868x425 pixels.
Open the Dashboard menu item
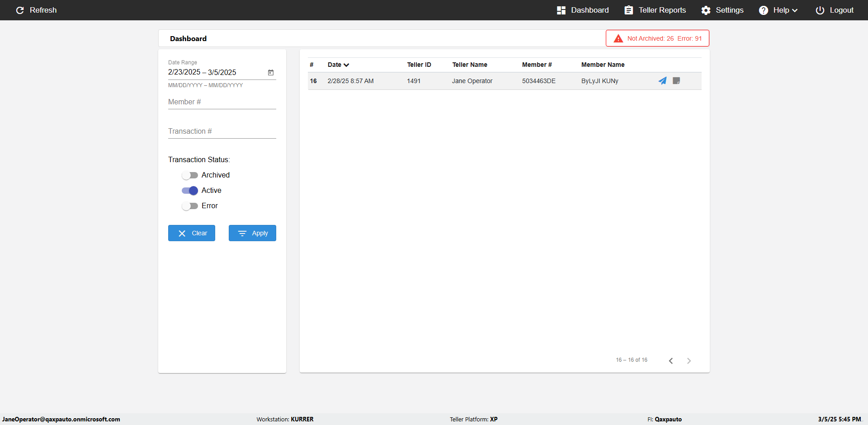[x=583, y=10]
